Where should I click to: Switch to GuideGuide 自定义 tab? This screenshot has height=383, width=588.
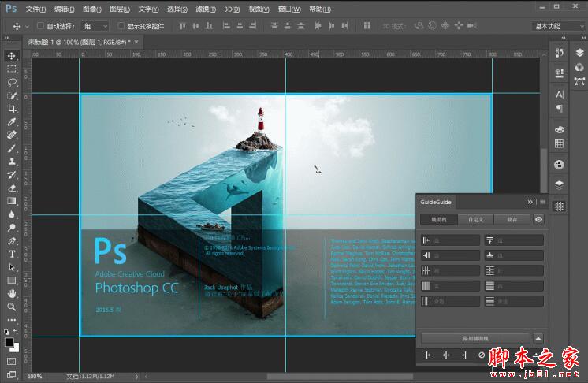pos(475,220)
